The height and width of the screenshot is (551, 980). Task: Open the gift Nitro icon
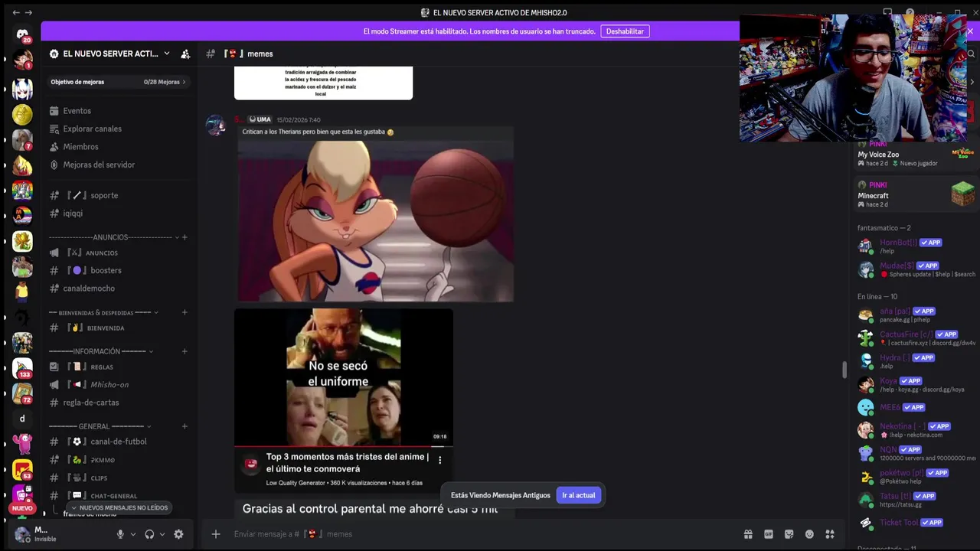click(748, 534)
